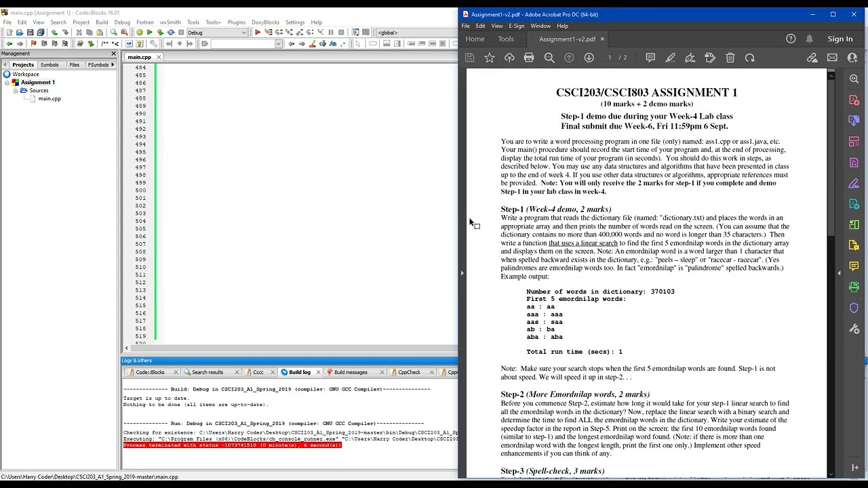Screen dimensions: 868x488
Task: Click the New file icon in Code::Blocks toolbar
Action: 9,33
